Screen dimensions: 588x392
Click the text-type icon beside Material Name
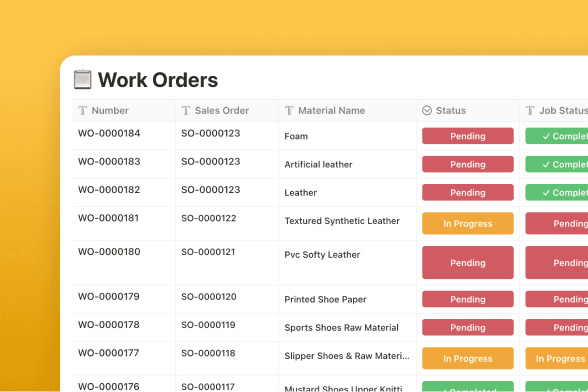pyautogui.click(x=289, y=111)
